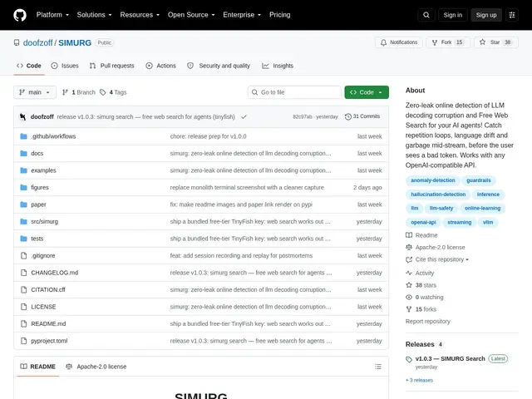Click the file icon for pyproject.toml
532x399 pixels.
point(23,341)
